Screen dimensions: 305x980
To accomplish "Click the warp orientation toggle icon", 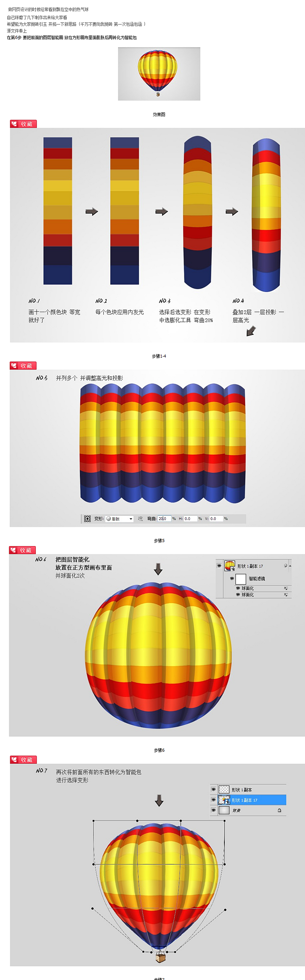I will 140,518.
